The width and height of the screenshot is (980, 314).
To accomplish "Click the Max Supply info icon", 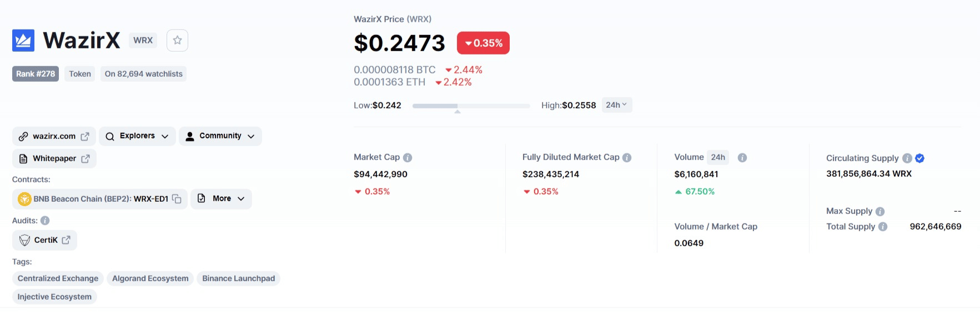I will pos(880,212).
